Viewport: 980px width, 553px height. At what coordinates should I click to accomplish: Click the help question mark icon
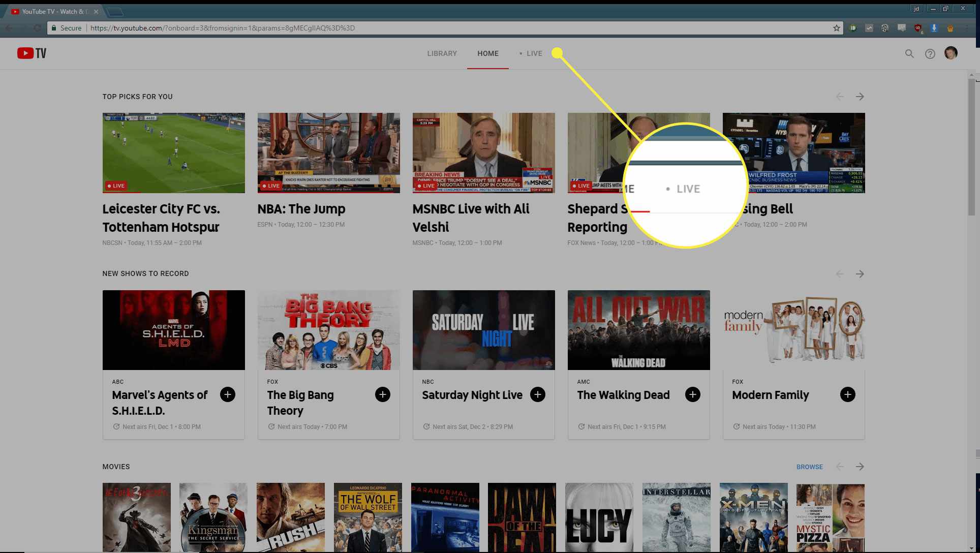point(930,53)
